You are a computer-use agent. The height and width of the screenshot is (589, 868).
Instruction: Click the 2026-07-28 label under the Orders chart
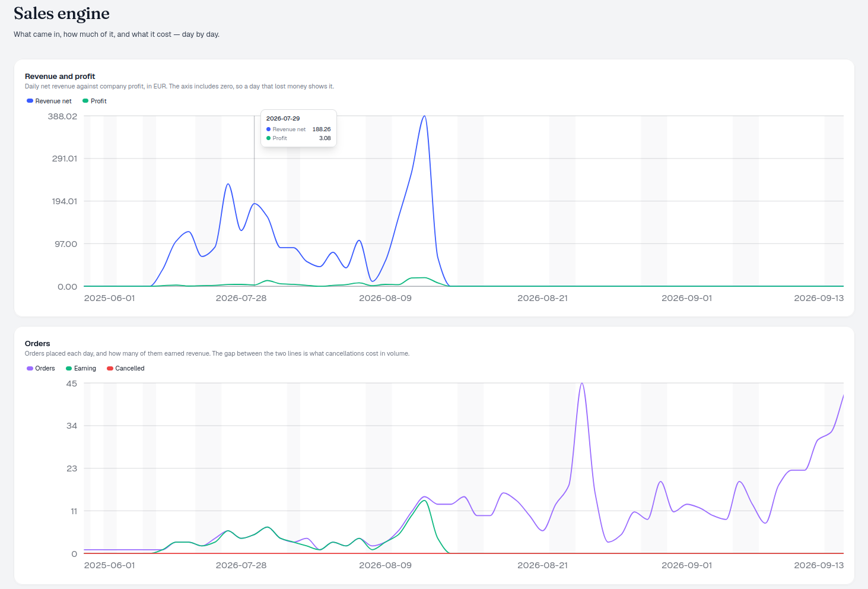pos(241,565)
